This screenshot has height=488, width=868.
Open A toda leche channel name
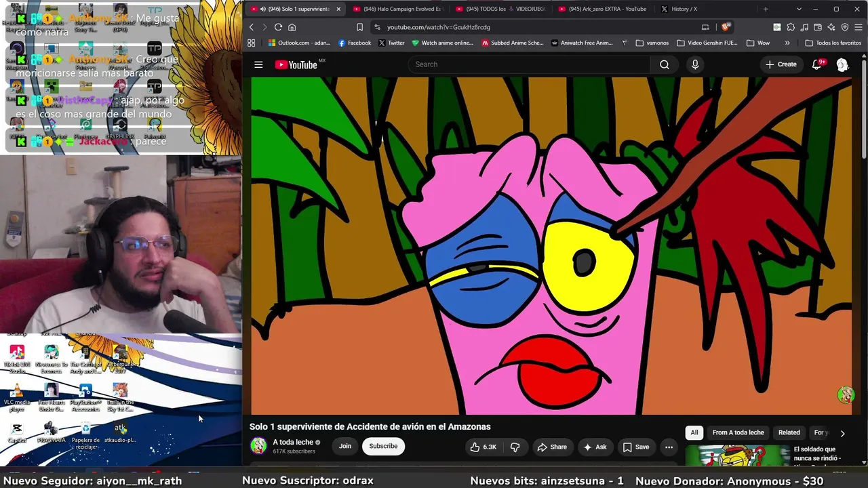[x=293, y=442]
